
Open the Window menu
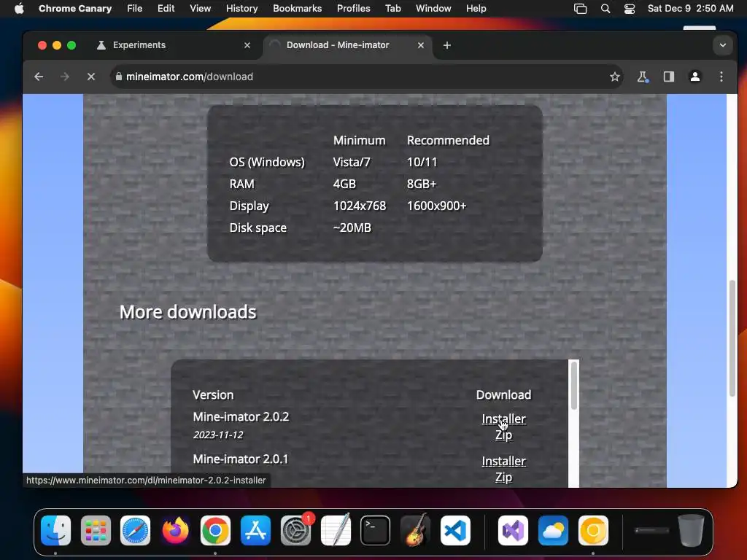[433, 9]
